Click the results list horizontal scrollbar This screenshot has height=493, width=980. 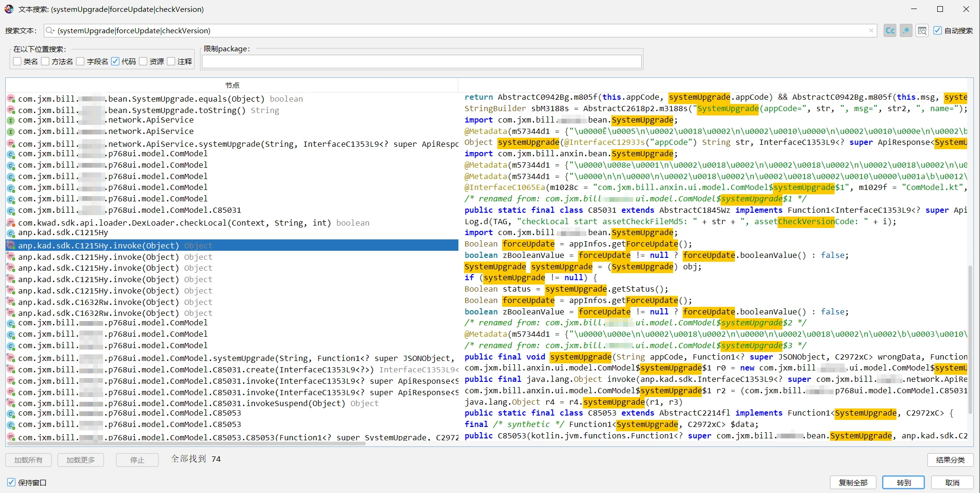point(186,443)
